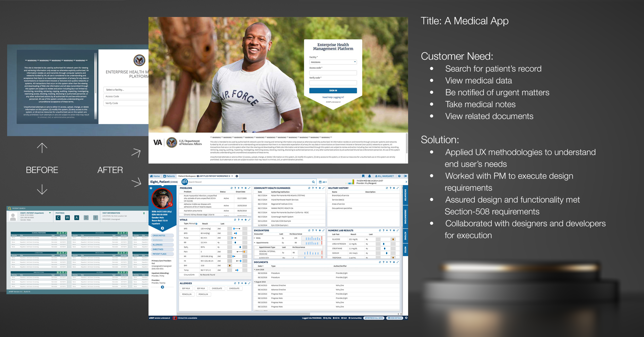The image size is (644, 337).
Task: Select the first SOY MILK allergy pill
Action: (186, 288)
